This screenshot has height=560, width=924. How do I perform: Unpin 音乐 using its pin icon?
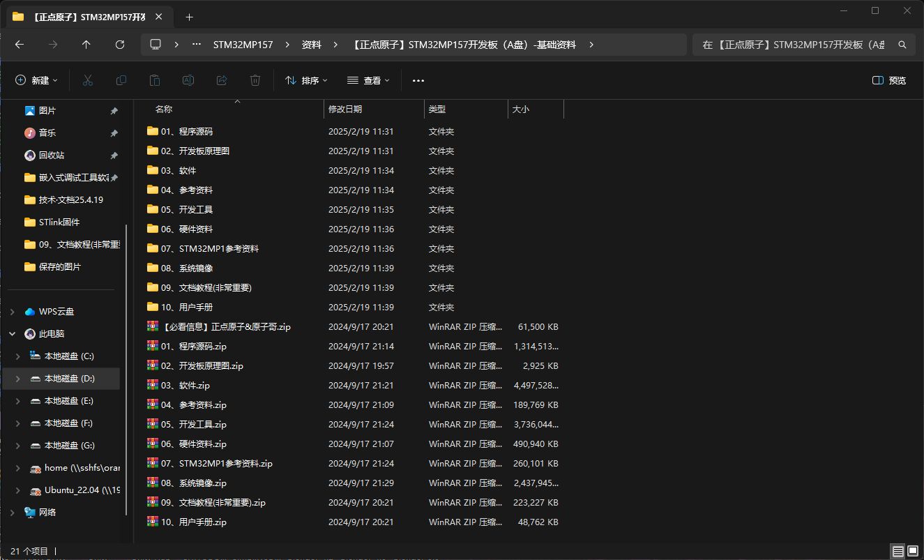(x=114, y=133)
